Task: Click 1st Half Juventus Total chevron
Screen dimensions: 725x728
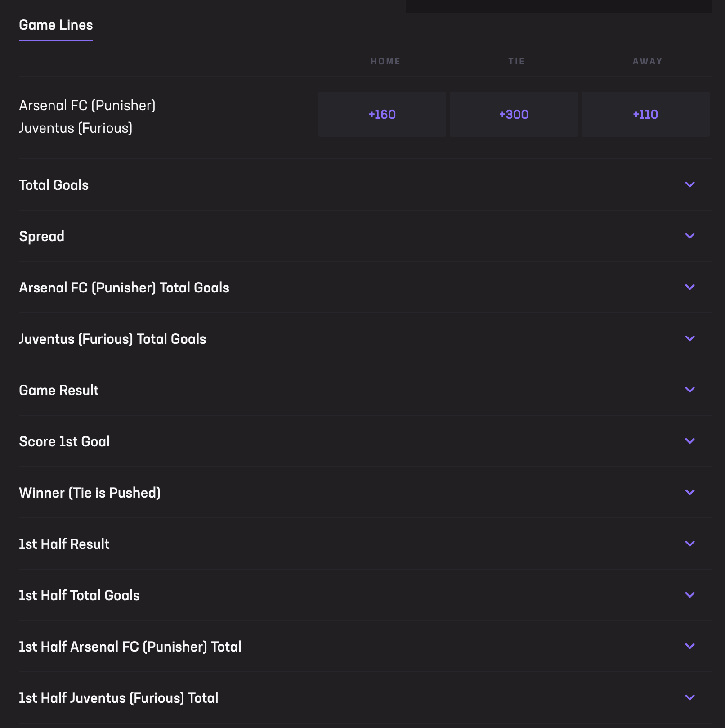Action: 690,697
